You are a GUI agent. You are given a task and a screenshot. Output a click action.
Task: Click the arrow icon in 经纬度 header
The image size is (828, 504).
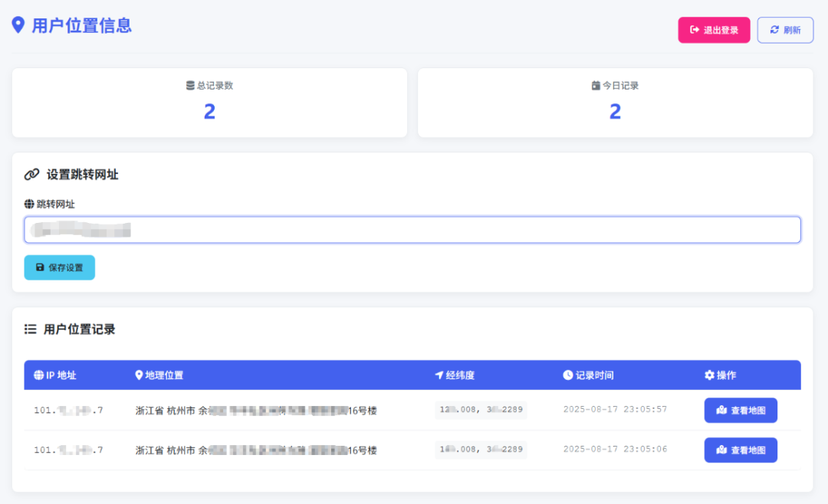pyautogui.click(x=439, y=375)
